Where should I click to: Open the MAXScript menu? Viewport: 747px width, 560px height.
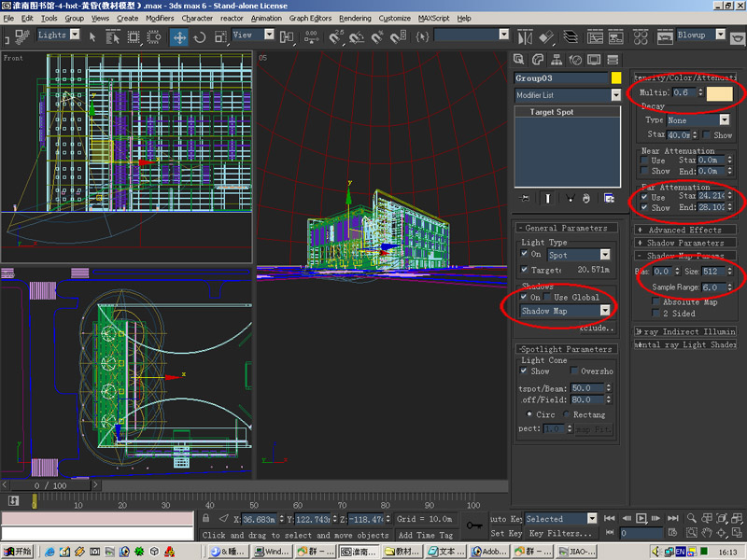point(433,18)
